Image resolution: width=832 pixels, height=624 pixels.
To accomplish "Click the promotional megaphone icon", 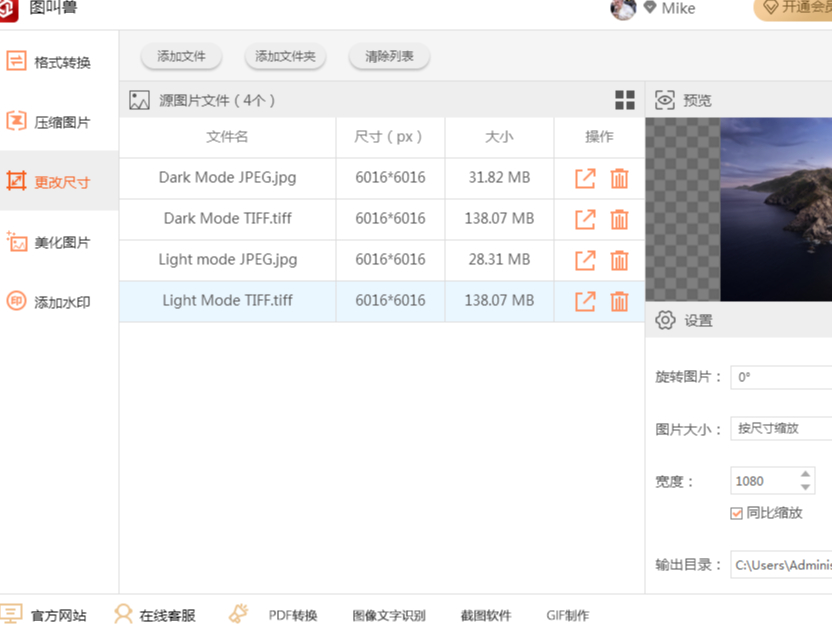I will tap(239, 613).
